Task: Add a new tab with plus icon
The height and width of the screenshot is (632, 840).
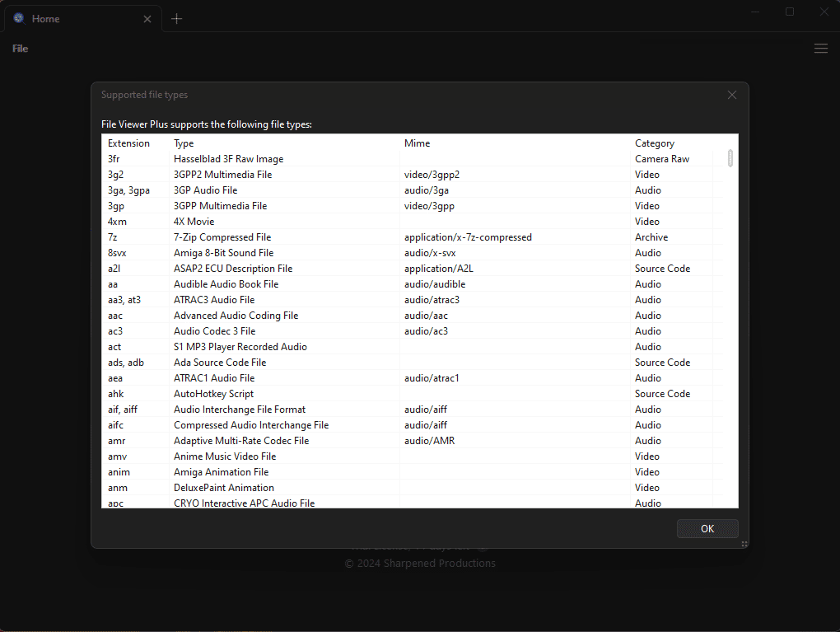Action: 177,19
